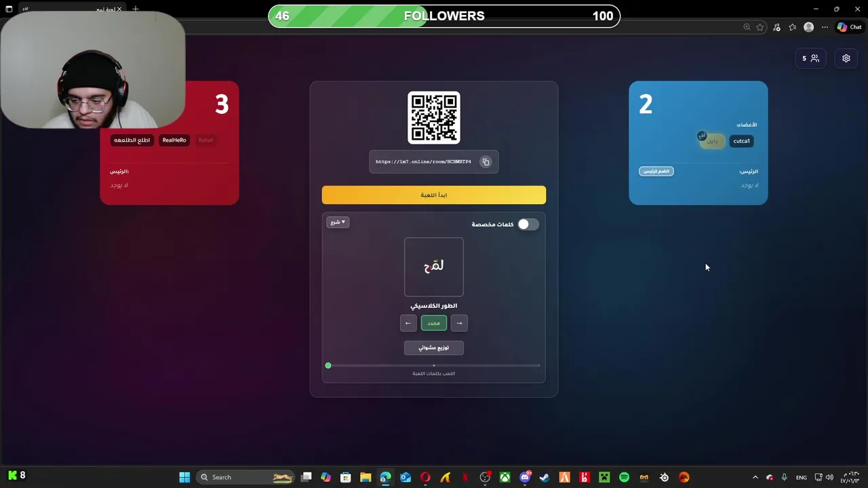Open the Xbox app from the taskbar

[505, 477]
